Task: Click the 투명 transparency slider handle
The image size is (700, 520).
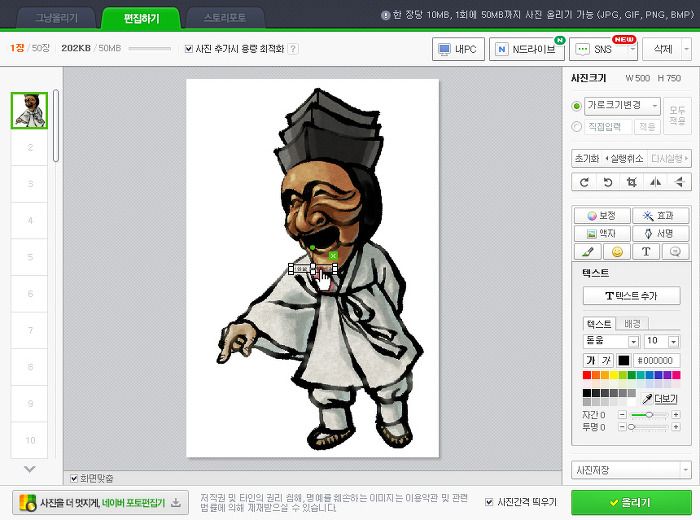Action: pos(631,427)
